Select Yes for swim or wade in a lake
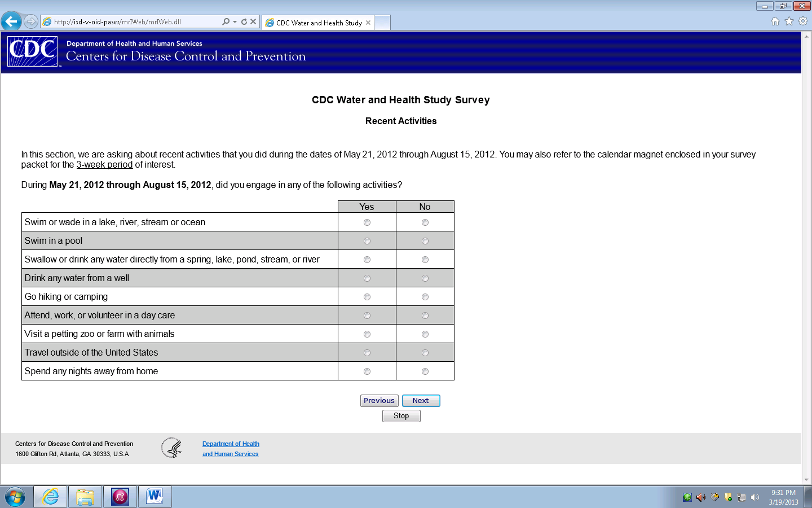This screenshot has height=508, width=812. (x=367, y=222)
